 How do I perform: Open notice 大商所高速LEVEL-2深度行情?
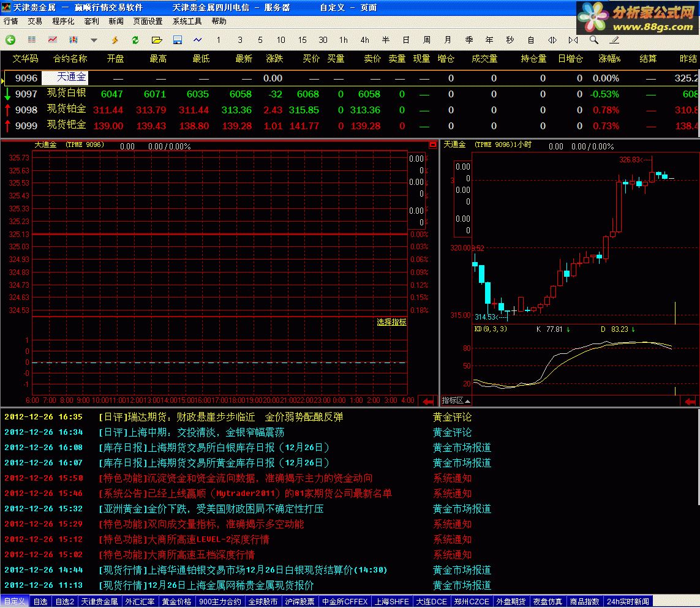tap(184, 539)
